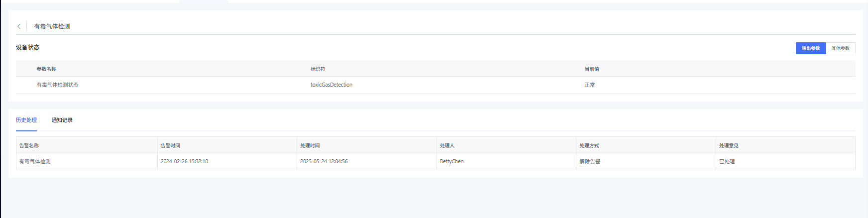Screen dimensions: 868x218
Task: Click the 解除告警 handling method cell
Action: coord(590,162)
